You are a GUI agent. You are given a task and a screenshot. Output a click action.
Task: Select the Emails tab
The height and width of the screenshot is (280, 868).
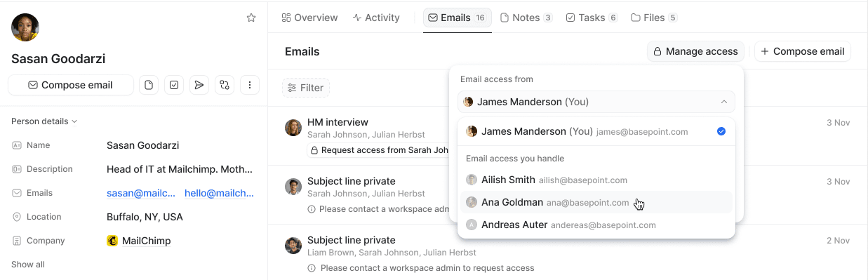pyautogui.click(x=457, y=18)
